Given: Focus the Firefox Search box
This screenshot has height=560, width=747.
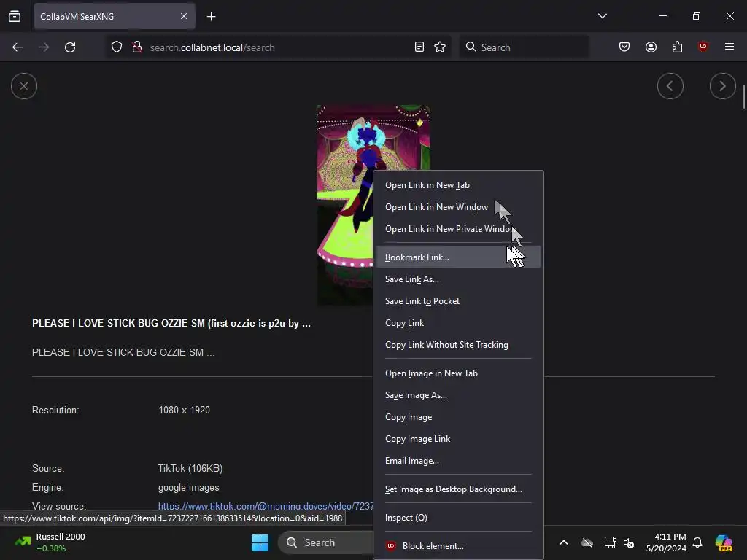Looking at the screenshot, I should click(524, 47).
